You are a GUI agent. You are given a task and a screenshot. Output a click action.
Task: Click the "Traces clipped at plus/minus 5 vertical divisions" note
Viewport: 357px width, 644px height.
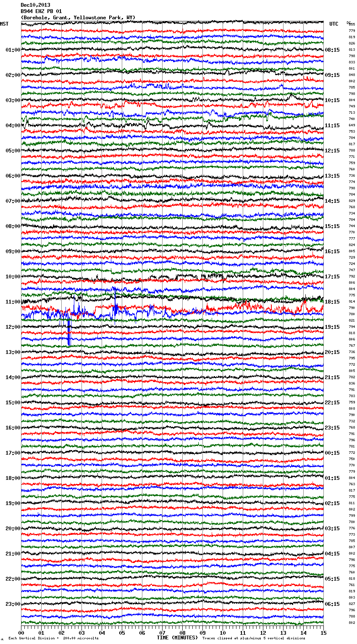[x=254, y=638]
